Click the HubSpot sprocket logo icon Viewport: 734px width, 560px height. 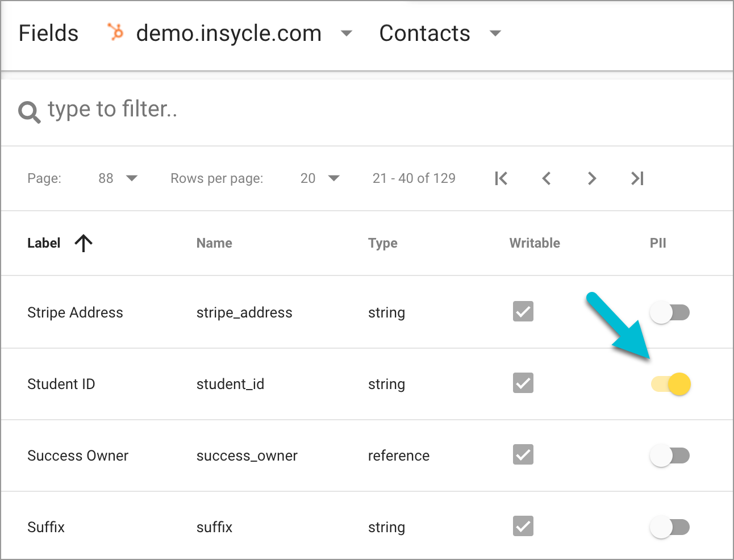coord(115,33)
